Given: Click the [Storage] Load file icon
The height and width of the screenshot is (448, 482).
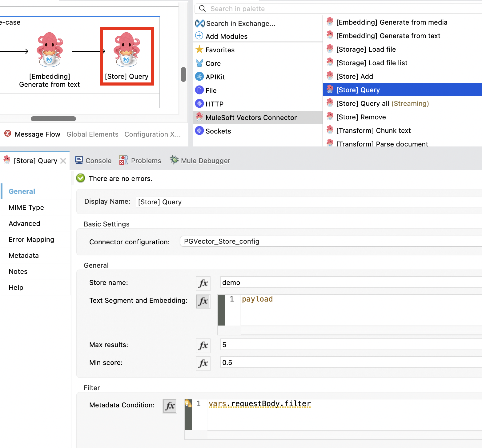Looking at the screenshot, I should 330,49.
